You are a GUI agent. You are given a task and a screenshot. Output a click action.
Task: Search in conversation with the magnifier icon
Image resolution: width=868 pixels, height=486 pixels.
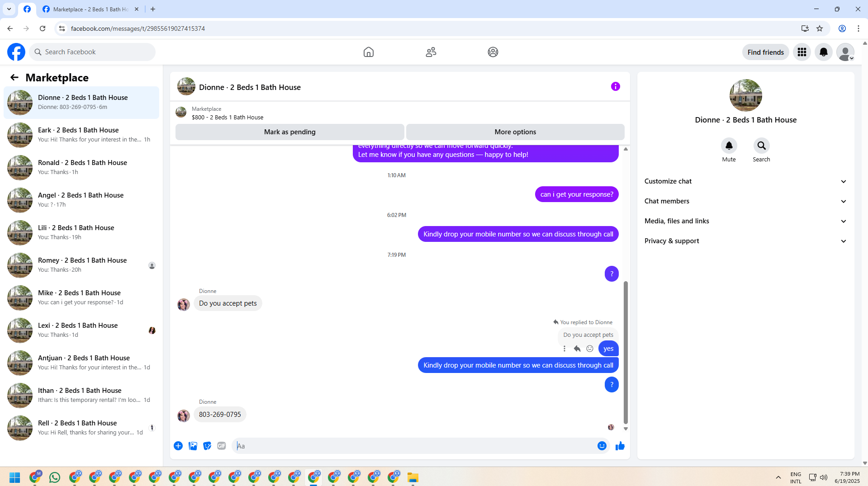coord(762,146)
